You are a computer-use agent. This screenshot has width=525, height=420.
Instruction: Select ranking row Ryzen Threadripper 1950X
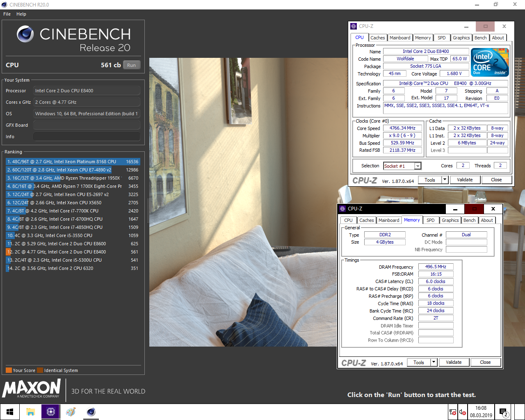point(73,178)
